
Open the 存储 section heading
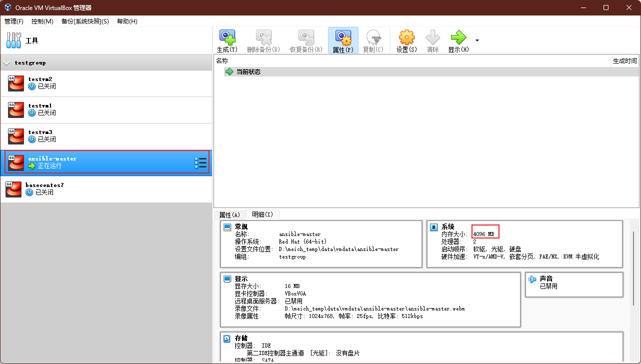coord(241,338)
